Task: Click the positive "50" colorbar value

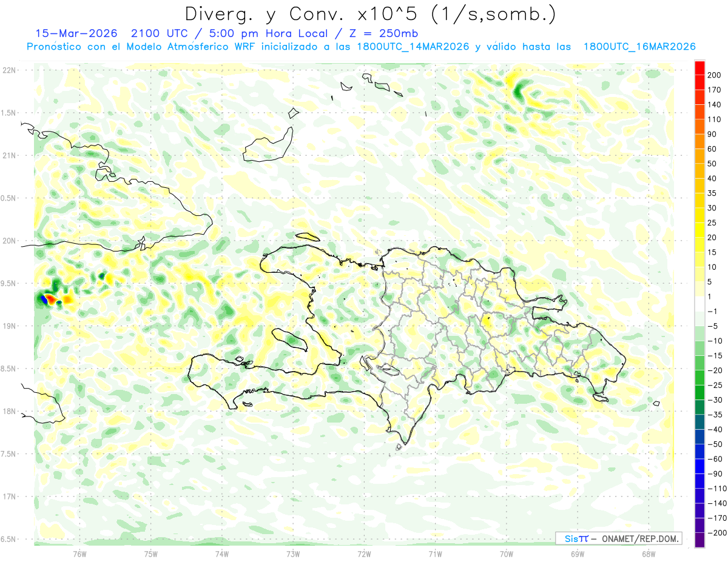Action: (712, 164)
